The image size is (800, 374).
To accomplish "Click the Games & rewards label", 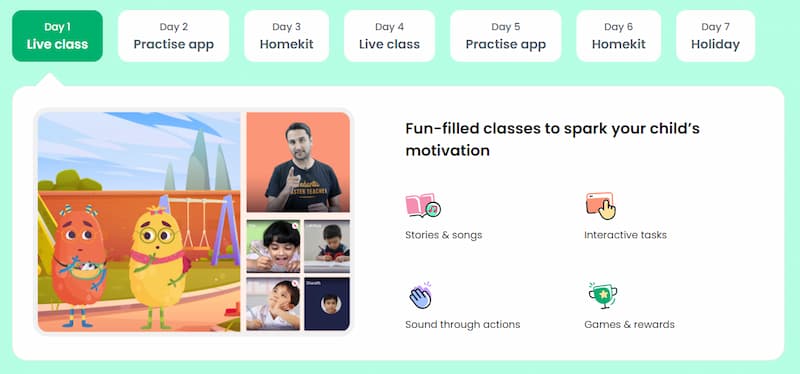I will (629, 325).
